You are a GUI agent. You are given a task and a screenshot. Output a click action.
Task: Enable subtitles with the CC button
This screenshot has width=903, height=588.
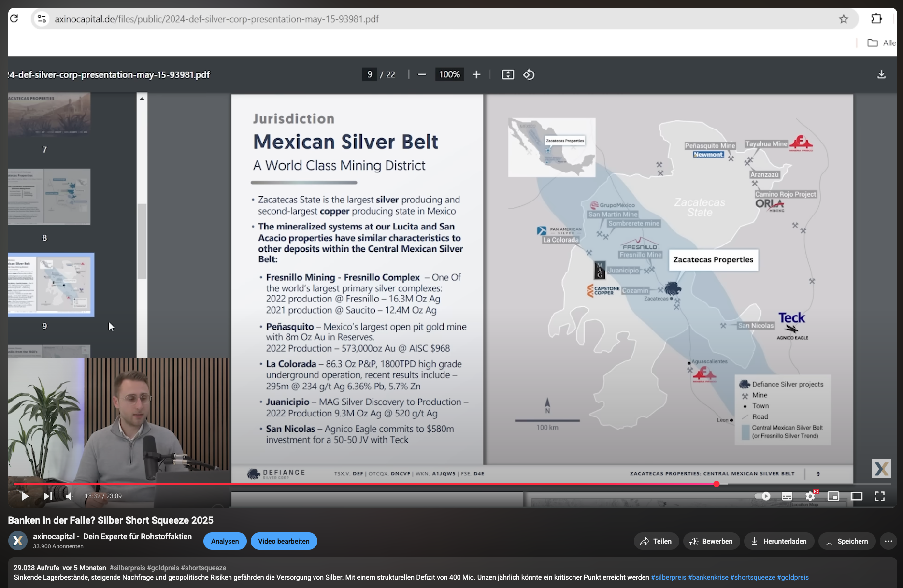(787, 496)
